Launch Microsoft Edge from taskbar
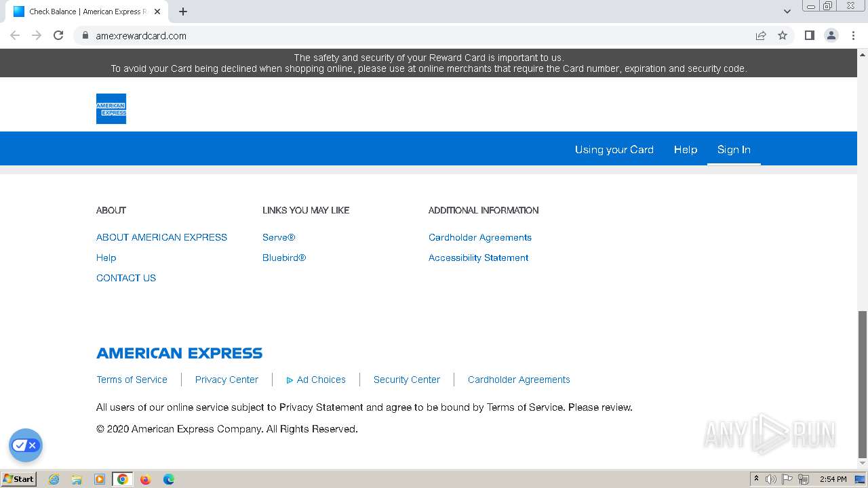This screenshot has height=488, width=868. click(x=168, y=479)
